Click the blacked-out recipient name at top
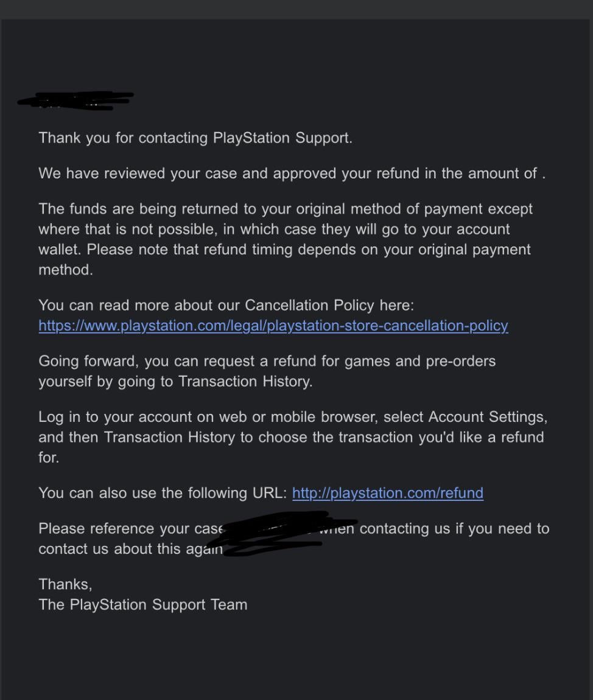 pyautogui.click(x=76, y=101)
